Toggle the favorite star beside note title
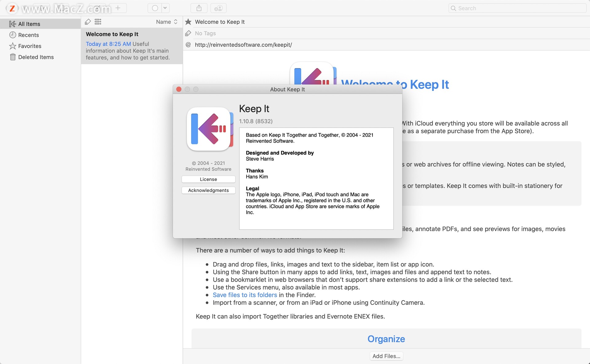Image resolution: width=590 pixels, height=364 pixels. (x=188, y=22)
